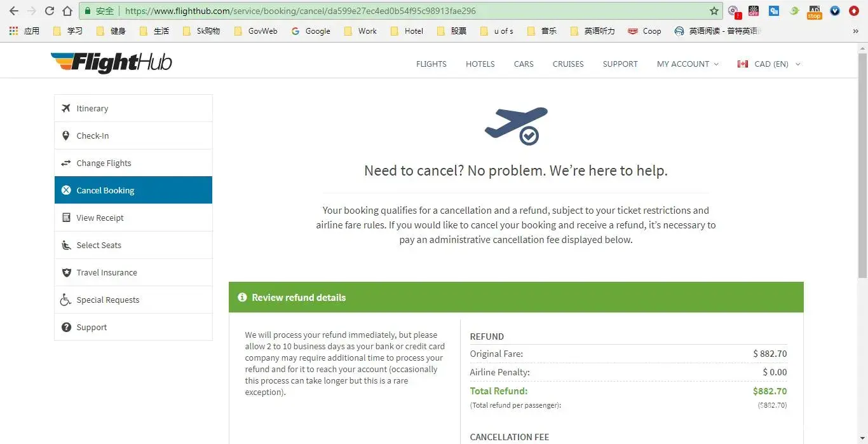The image size is (868, 444).
Task: Select Select Seats in the sidebar
Action: click(x=133, y=245)
